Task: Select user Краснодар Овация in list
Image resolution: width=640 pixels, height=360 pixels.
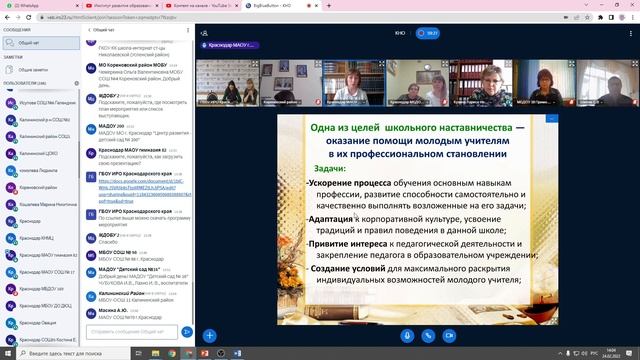Action: pos(41,322)
